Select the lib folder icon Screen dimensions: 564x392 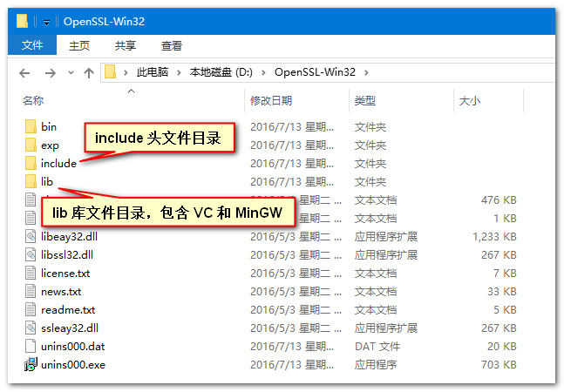pos(31,182)
